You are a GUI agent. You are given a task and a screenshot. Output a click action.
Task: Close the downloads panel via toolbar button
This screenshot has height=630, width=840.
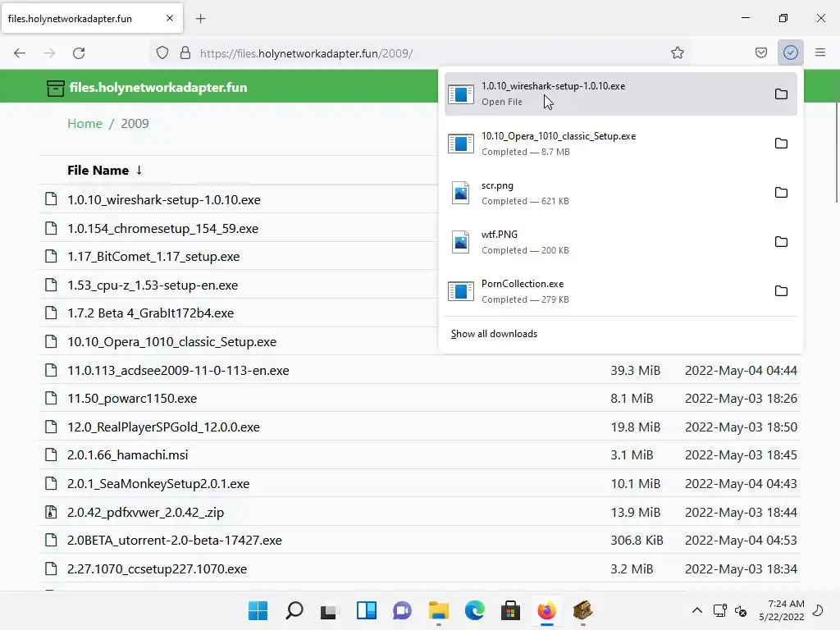click(791, 53)
